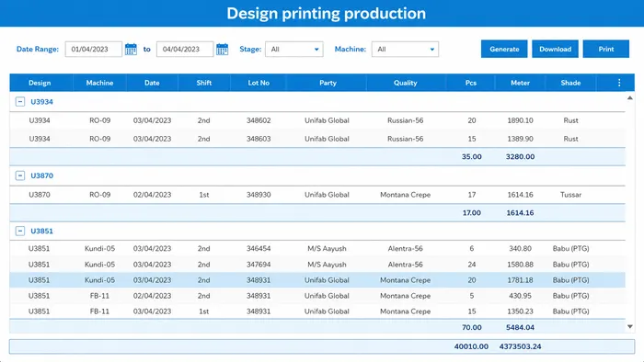Click the end date field 04/04/2023

click(185, 50)
